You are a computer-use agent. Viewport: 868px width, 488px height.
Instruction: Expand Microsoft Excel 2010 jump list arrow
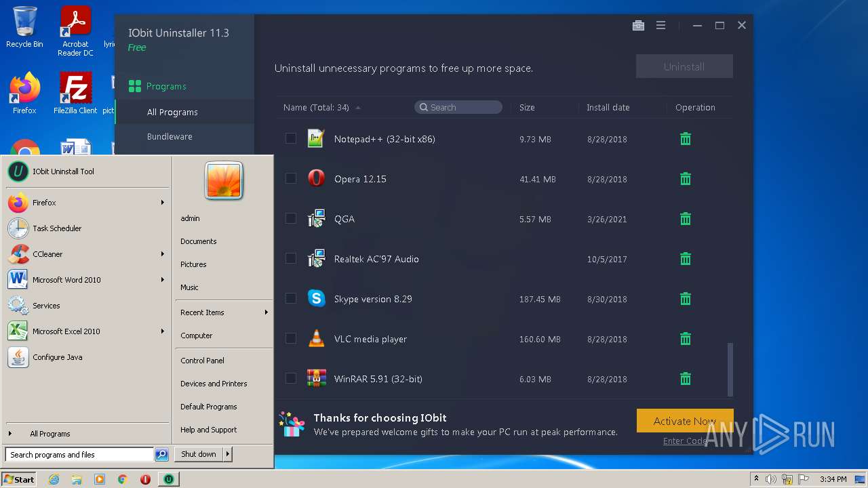(x=163, y=331)
